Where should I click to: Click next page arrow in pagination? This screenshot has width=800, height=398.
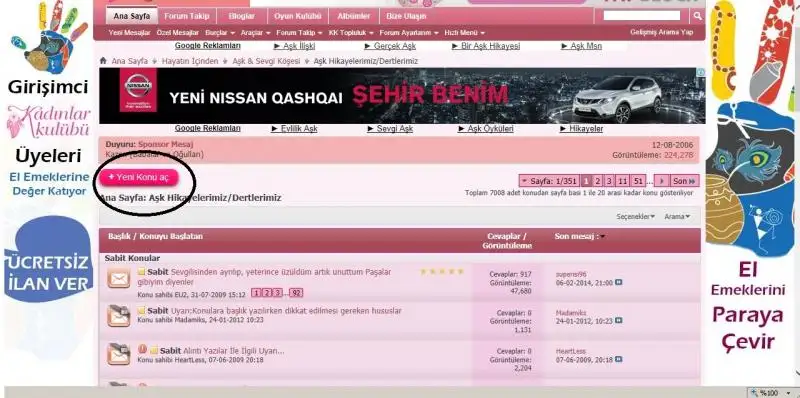(x=662, y=181)
